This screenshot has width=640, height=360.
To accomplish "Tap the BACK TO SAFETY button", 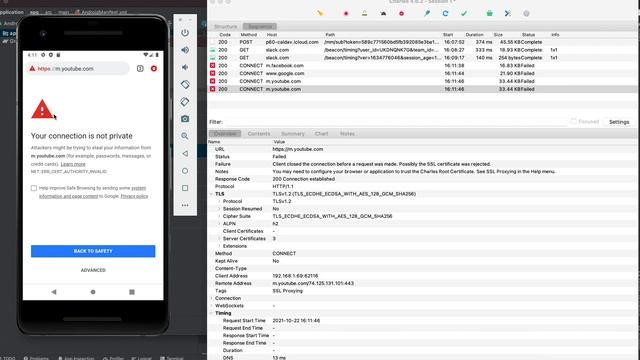I will (93, 251).
